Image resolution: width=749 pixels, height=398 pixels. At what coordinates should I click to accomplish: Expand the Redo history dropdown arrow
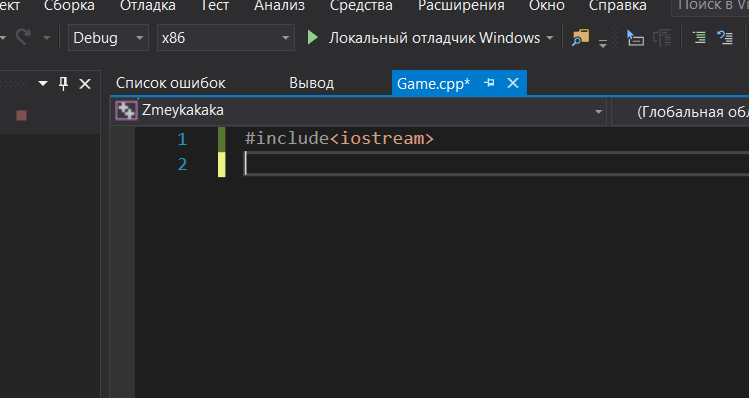pyautogui.click(x=46, y=37)
